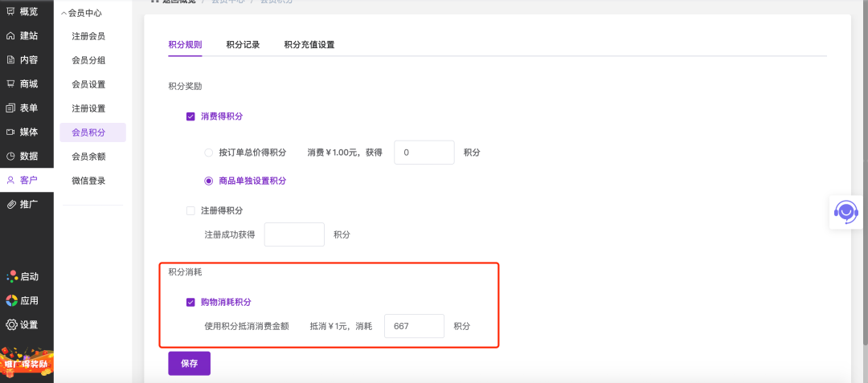Screen dimensions: 868x383
Task: Select the 按订单总价得积分 radio button
Action: tap(209, 152)
